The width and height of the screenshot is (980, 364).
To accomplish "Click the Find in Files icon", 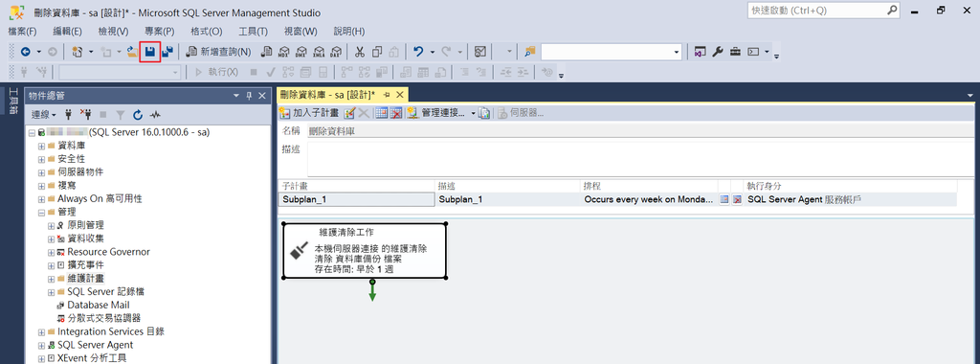I will pyautogui.click(x=530, y=52).
